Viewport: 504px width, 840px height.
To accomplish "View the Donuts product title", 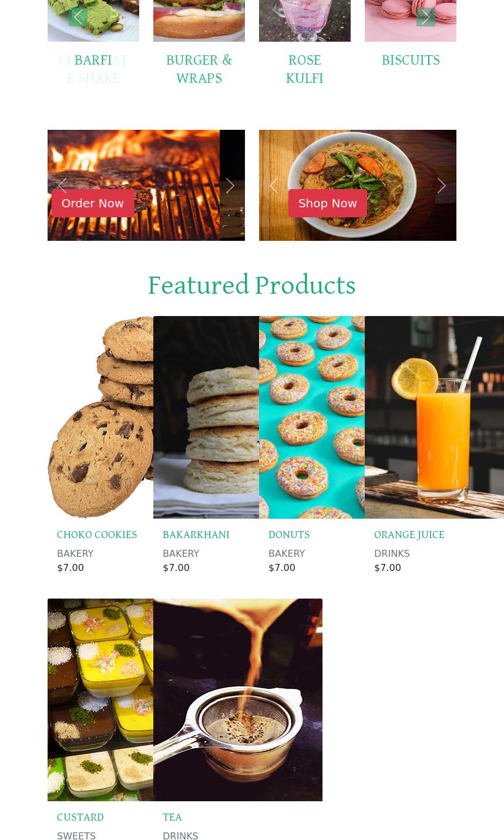I will point(289,535).
